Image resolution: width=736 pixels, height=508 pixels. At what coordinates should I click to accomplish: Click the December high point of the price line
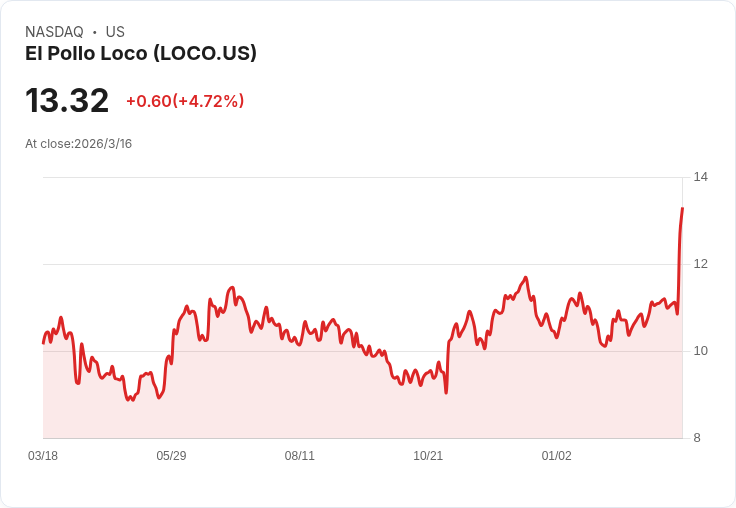tap(526, 277)
